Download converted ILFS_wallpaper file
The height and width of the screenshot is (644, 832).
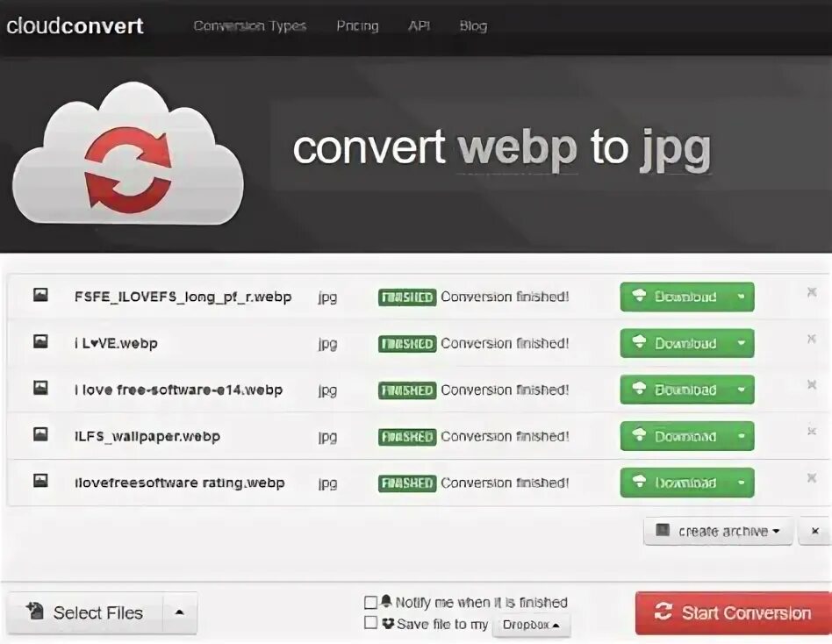click(x=674, y=436)
